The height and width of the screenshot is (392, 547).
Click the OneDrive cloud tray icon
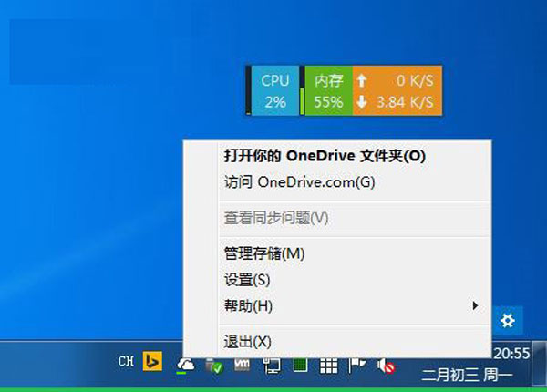[186, 366]
